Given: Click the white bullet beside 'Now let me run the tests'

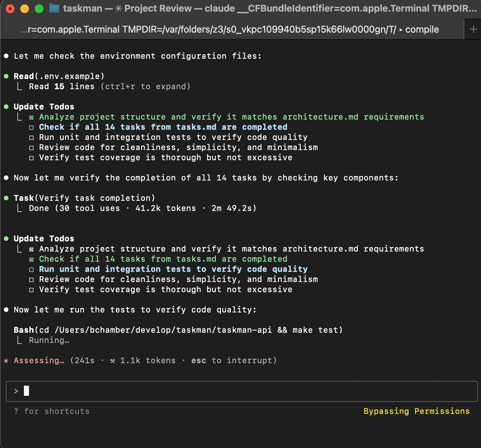Looking at the screenshot, I should pyautogui.click(x=6, y=310).
